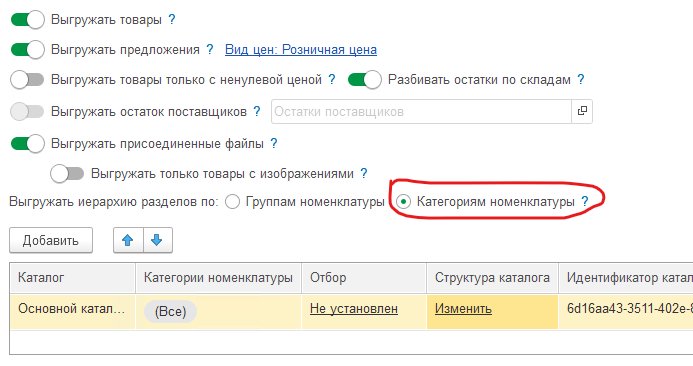This screenshot has width=693, height=366.
Task: Enable Выгружать только товары с изображениями
Action: pos(67,173)
